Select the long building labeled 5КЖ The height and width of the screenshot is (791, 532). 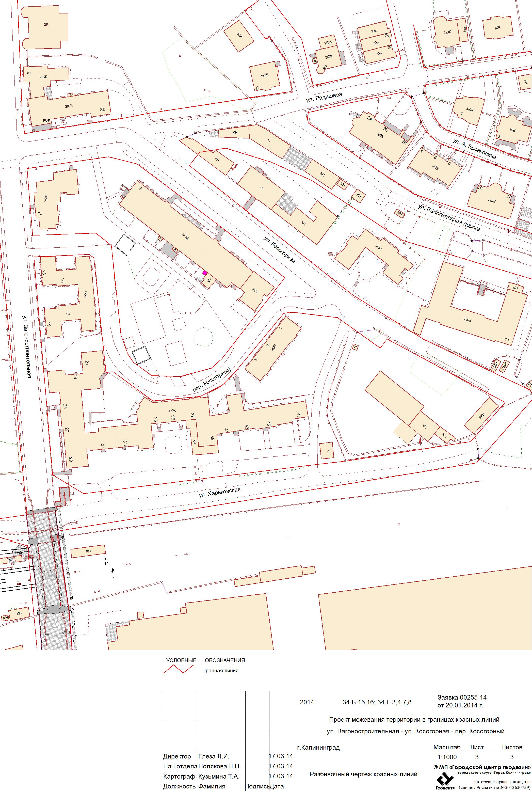coord(185,237)
